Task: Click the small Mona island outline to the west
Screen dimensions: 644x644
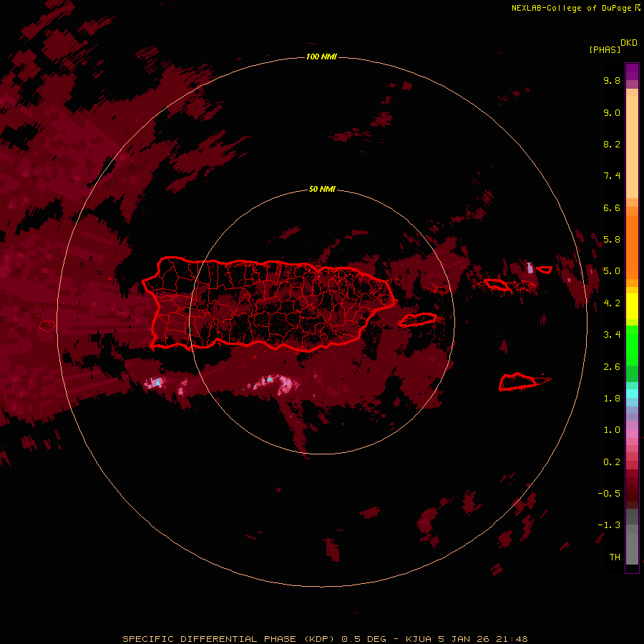Action: tap(47, 326)
